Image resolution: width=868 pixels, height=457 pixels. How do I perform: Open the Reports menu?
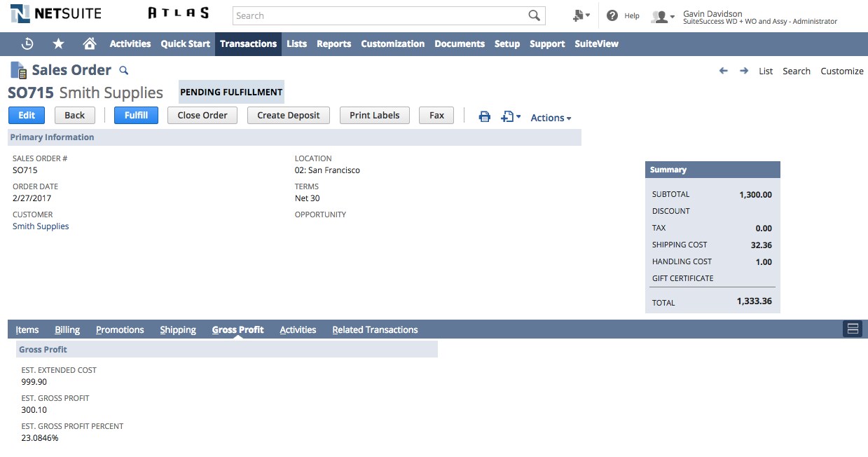(333, 43)
